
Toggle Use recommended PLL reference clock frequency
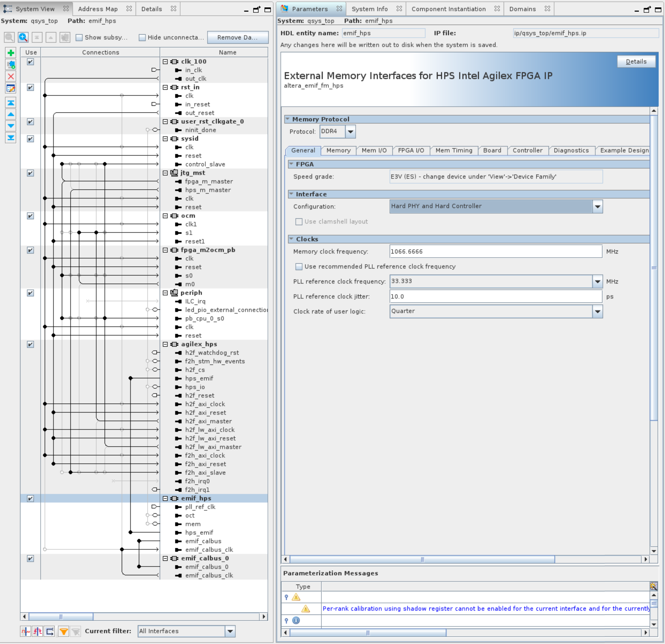[x=299, y=266]
